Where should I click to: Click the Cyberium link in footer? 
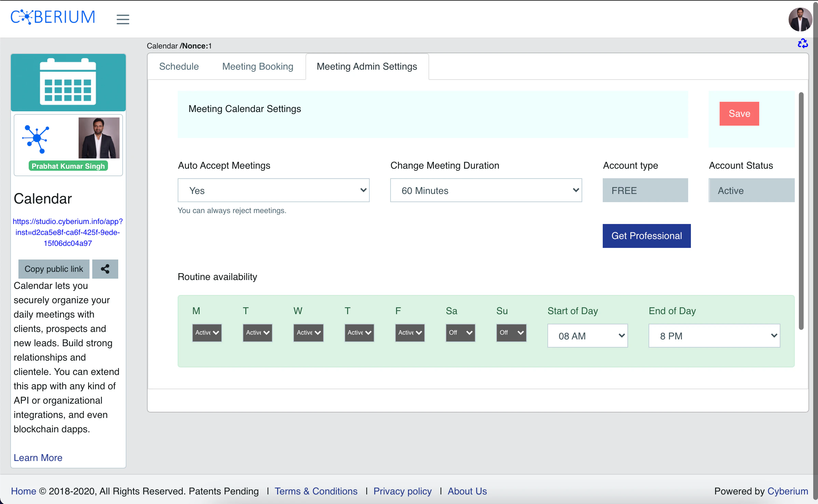point(788,491)
